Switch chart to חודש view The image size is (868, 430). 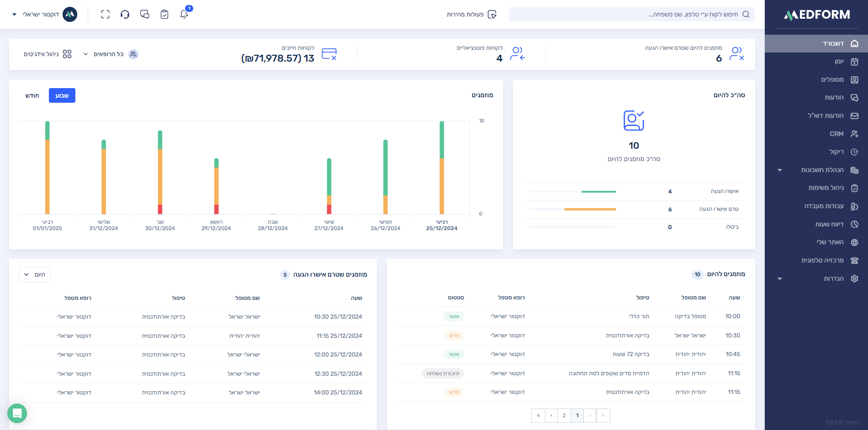pyautogui.click(x=32, y=95)
